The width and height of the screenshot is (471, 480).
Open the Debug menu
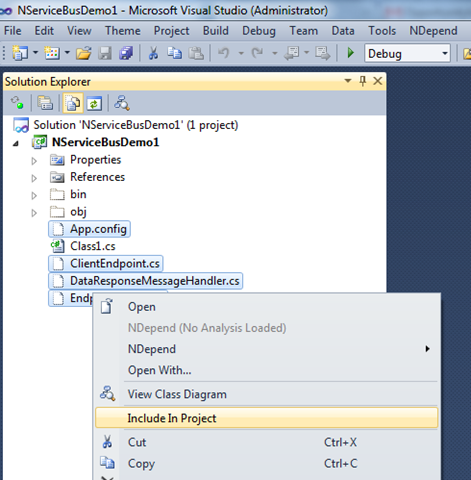pyautogui.click(x=259, y=31)
